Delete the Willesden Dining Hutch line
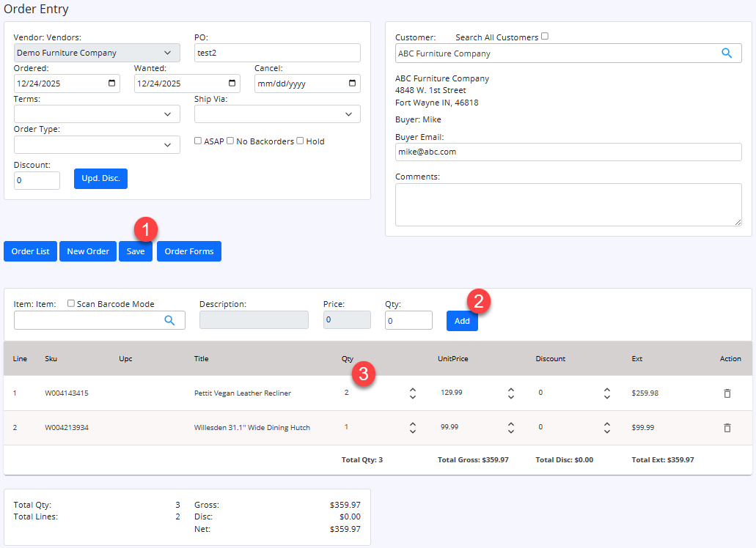The height and width of the screenshot is (548, 756). 727,428
